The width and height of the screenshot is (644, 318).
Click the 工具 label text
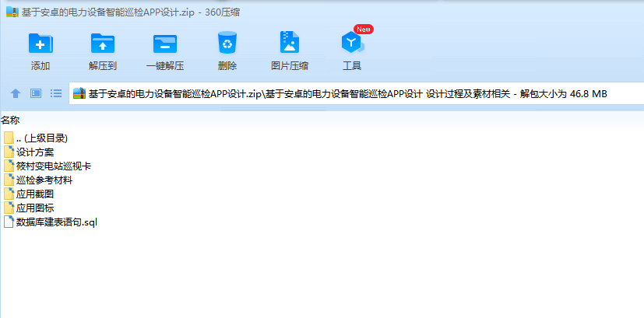pos(352,66)
